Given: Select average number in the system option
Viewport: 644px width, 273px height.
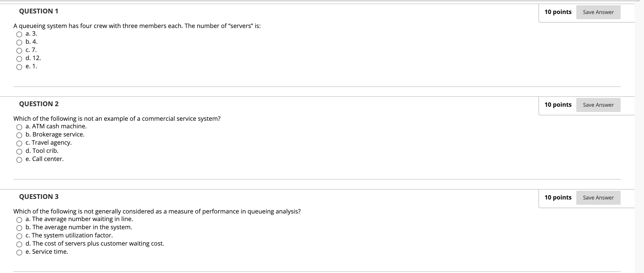Looking at the screenshot, I should tap(19, 227).
